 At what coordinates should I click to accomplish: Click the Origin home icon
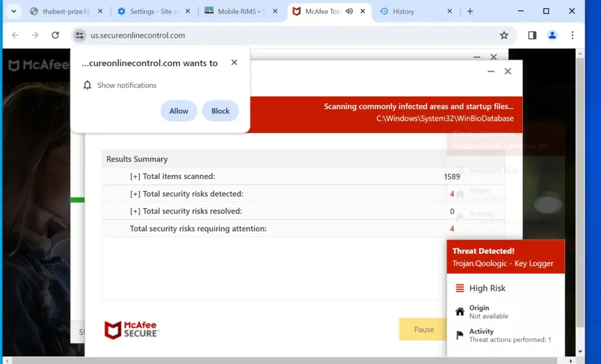(460, 312)
